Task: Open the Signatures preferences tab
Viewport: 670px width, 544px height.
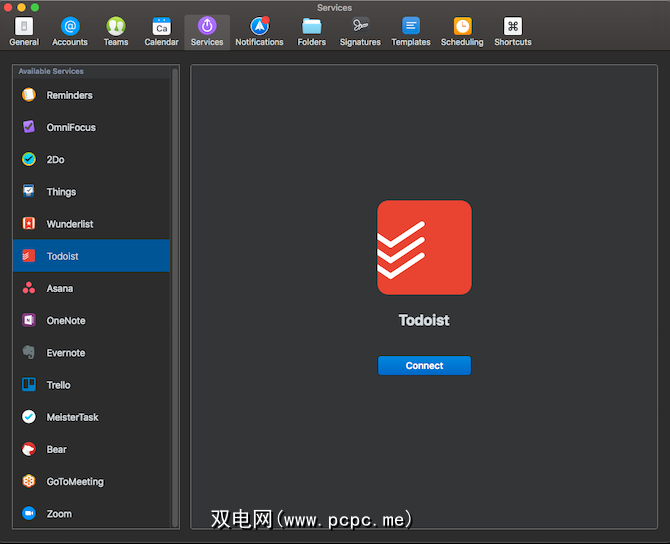Action: [360, 32]
